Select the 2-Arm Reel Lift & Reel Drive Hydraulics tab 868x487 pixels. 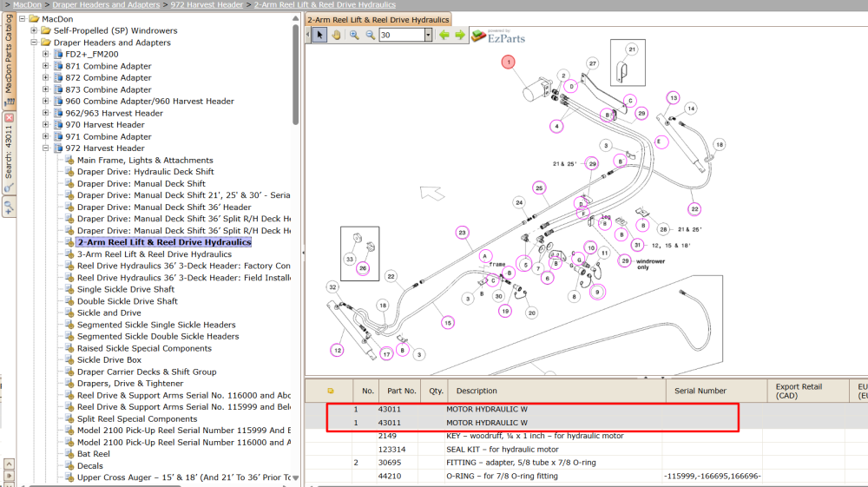378,19
